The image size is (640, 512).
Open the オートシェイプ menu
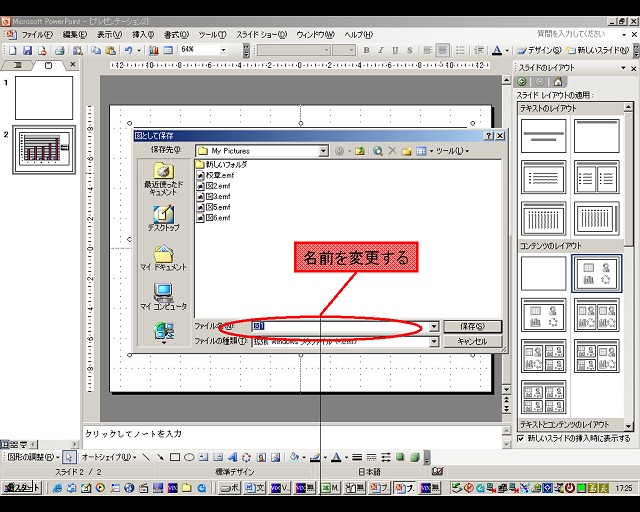click(109, 457)
